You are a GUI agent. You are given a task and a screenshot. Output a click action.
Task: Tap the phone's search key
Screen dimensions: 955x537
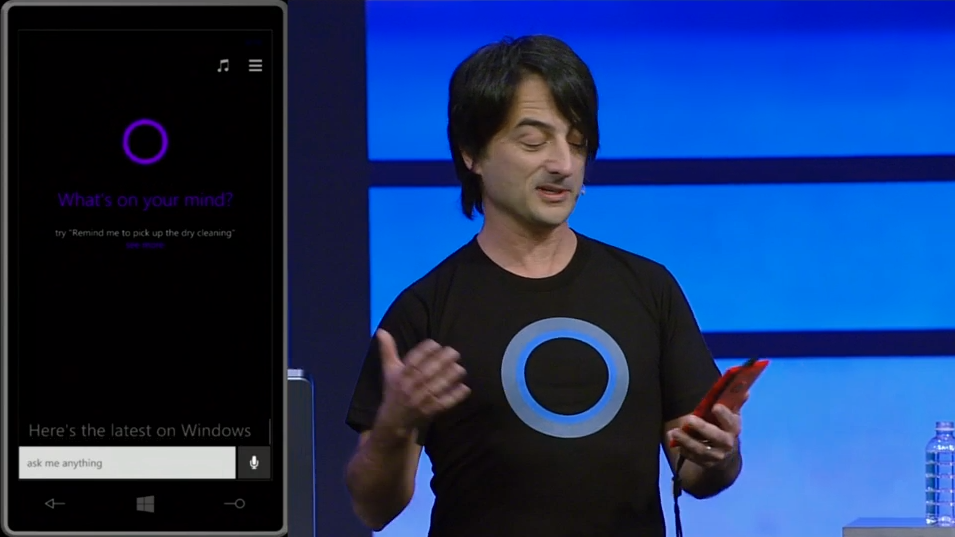[x=234, y=504]
